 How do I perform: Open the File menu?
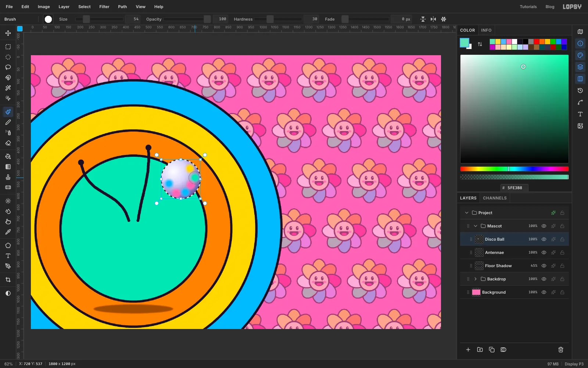[x=9, y=7]
